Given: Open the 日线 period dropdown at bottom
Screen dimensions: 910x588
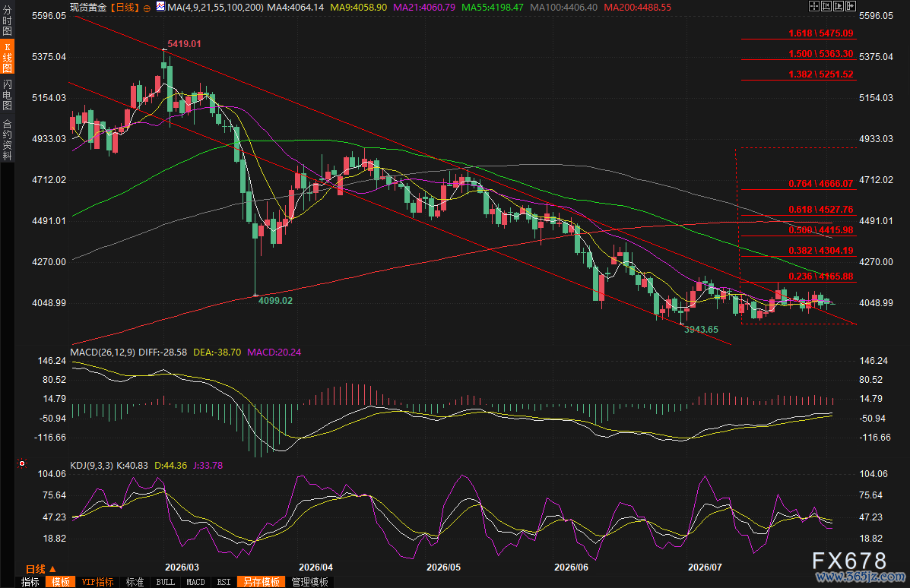Looking at the screenshot, I should pos(40,569).
